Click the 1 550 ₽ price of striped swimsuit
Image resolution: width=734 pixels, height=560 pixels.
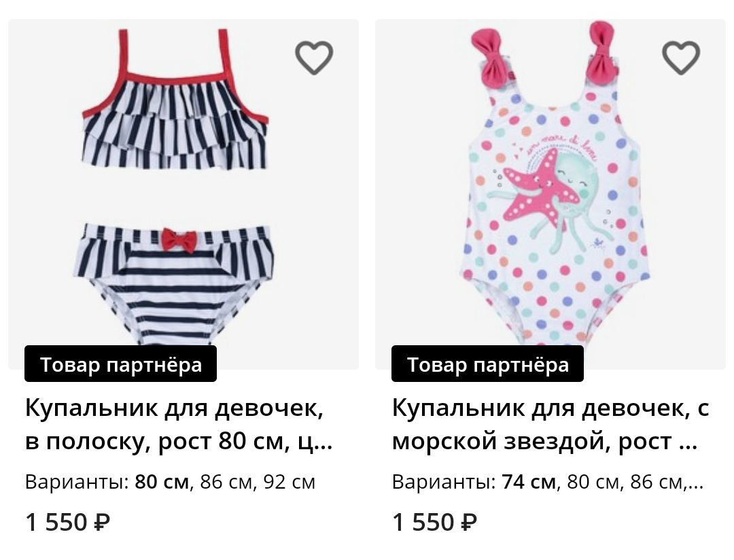68,522
